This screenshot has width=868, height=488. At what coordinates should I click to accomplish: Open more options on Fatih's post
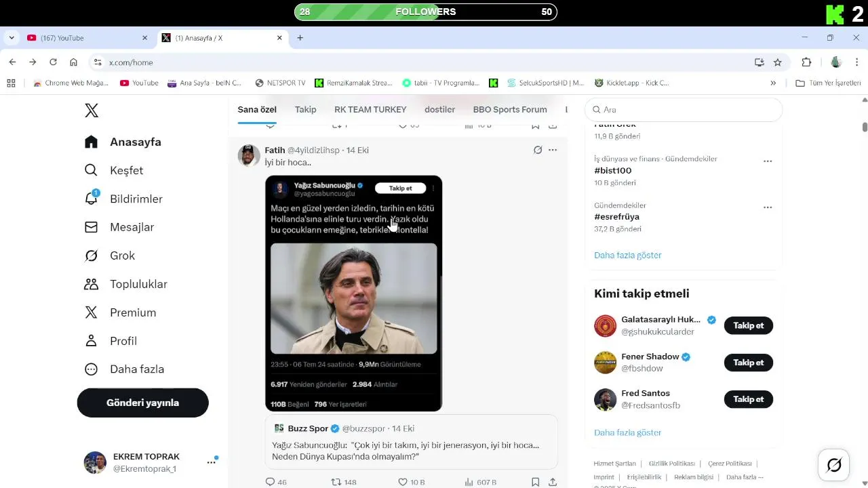click(x=553, y=150)
